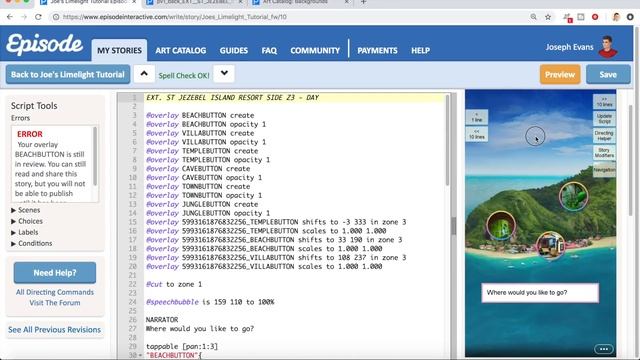640x360 pixels.
Task: Open a new browser tab
Action: (x=363, y=2)
